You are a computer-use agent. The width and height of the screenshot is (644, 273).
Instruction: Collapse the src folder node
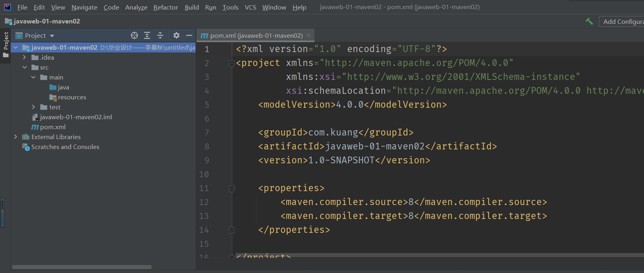coord(25,67)
